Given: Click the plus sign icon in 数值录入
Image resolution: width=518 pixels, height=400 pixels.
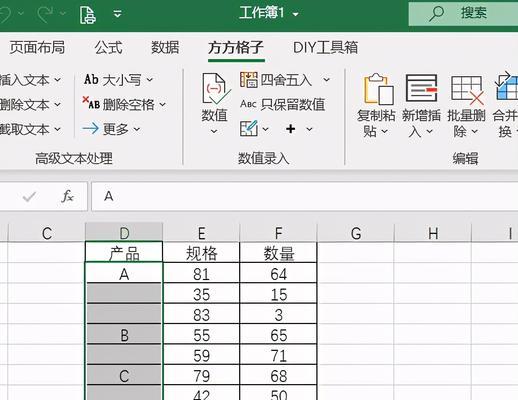Looking at the screenshot, I should point(291,129).
